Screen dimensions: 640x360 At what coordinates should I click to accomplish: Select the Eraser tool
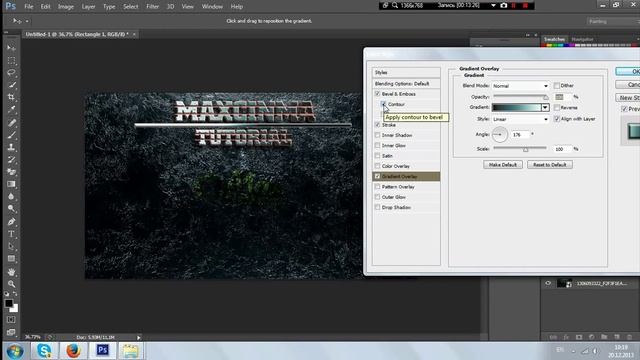11,172
